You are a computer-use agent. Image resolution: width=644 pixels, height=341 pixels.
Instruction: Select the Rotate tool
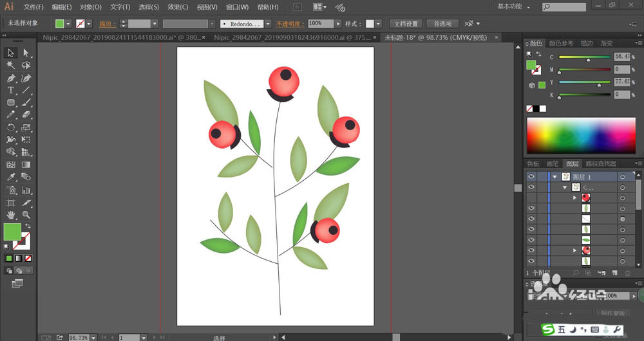point(11,127)
